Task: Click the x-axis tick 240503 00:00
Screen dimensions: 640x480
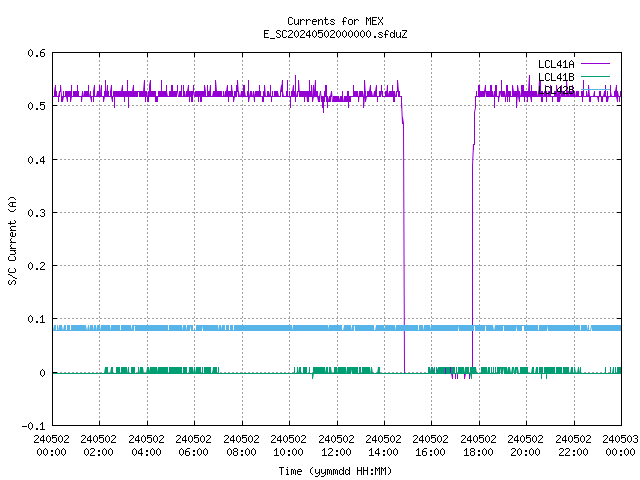Action: [x=620, y=445]
